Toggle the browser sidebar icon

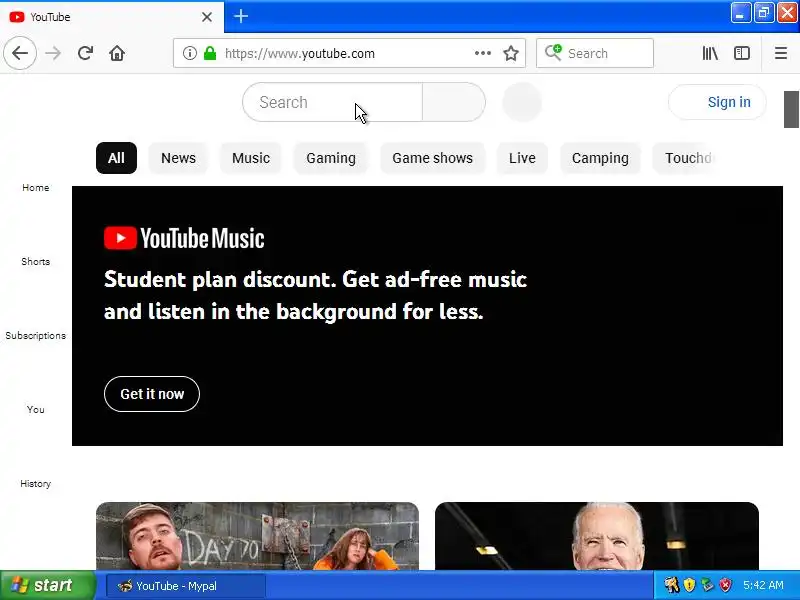[742, 53]
